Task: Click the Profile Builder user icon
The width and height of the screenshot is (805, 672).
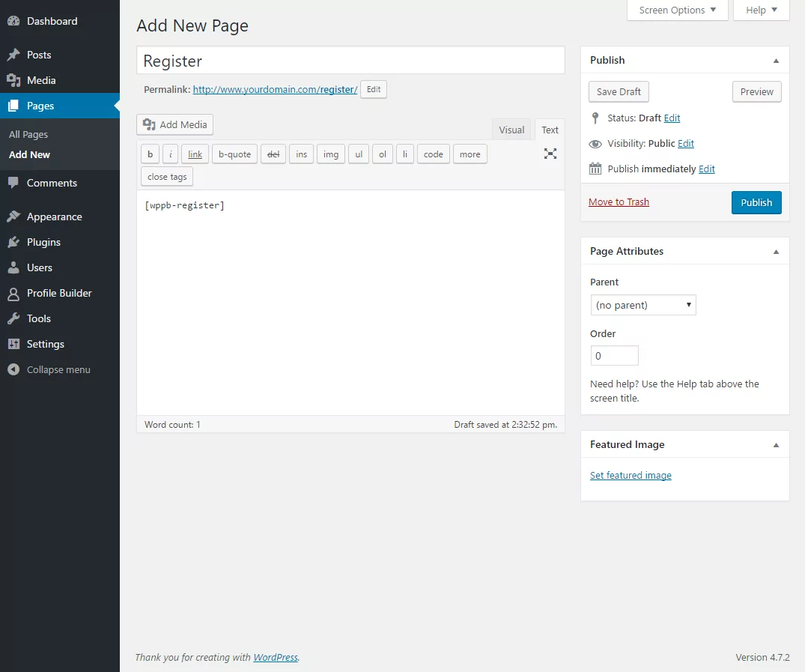Action: 13,293
